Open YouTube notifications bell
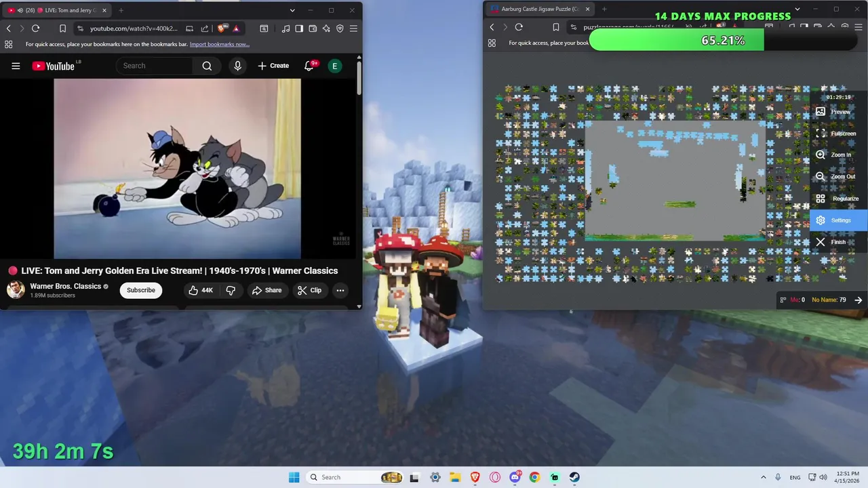The width and height of the screenshot is (868, 488). (x=309, y=66)
